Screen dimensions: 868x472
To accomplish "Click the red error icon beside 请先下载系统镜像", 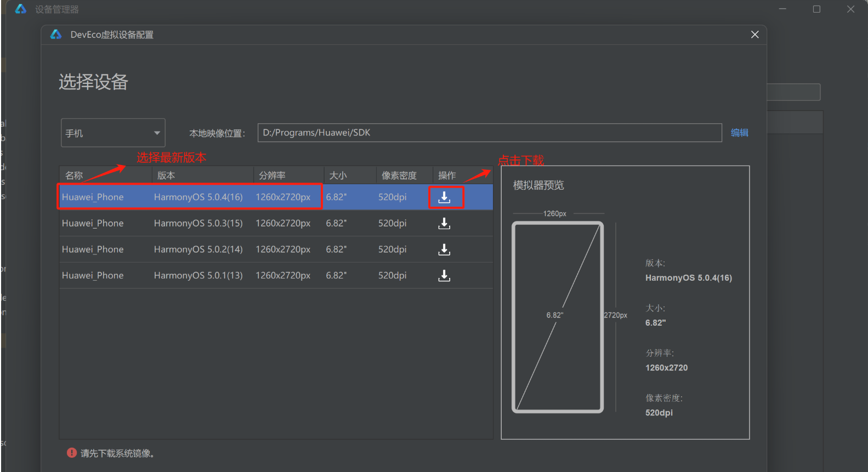I will tap(72, 453).
